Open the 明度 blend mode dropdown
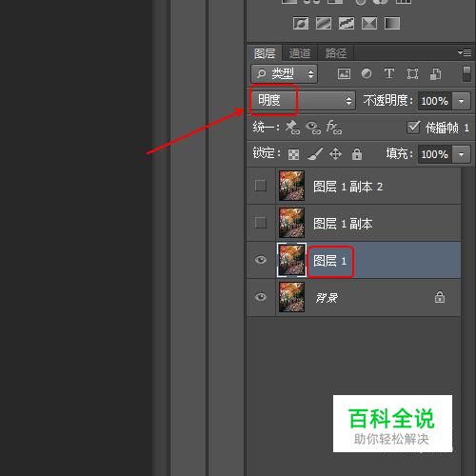Image resolution: width=476 pixels, height=476 pixels. point(303,101)
